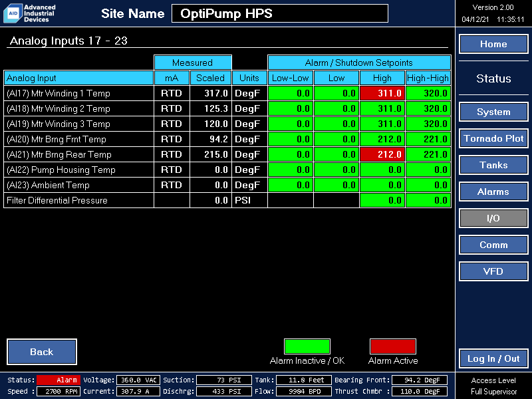Edit AI17 Mtr Winding 1 Low-Low setpoint
Viewport: 532px width, 399px height.
click(291, 93)
